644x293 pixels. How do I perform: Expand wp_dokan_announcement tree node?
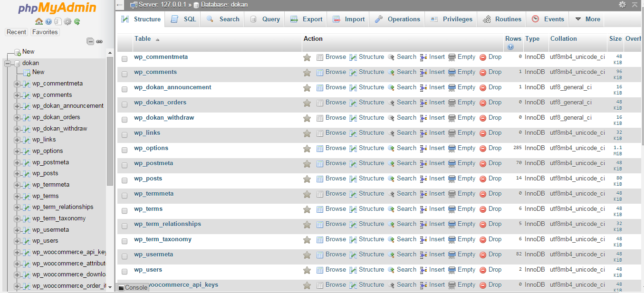coord(17,106)
